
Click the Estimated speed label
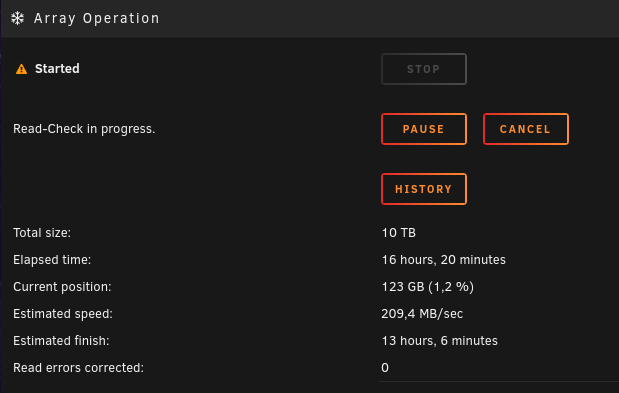click(x=63, y=314)
